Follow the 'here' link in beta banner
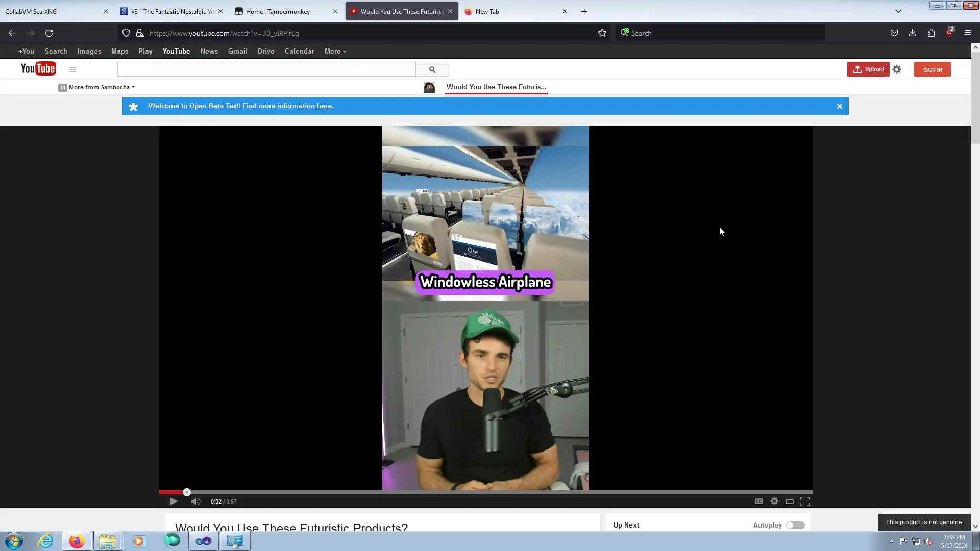 [x=324, y=106]
